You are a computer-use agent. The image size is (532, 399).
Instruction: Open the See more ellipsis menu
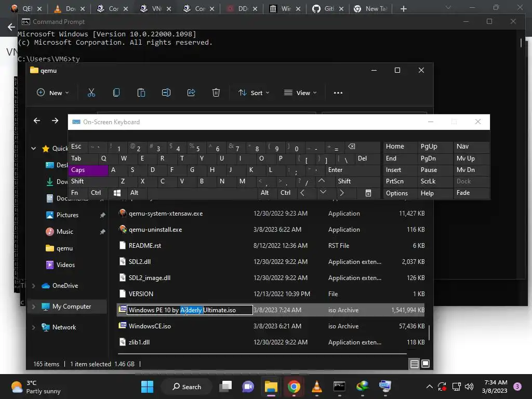tap(338, 92)
